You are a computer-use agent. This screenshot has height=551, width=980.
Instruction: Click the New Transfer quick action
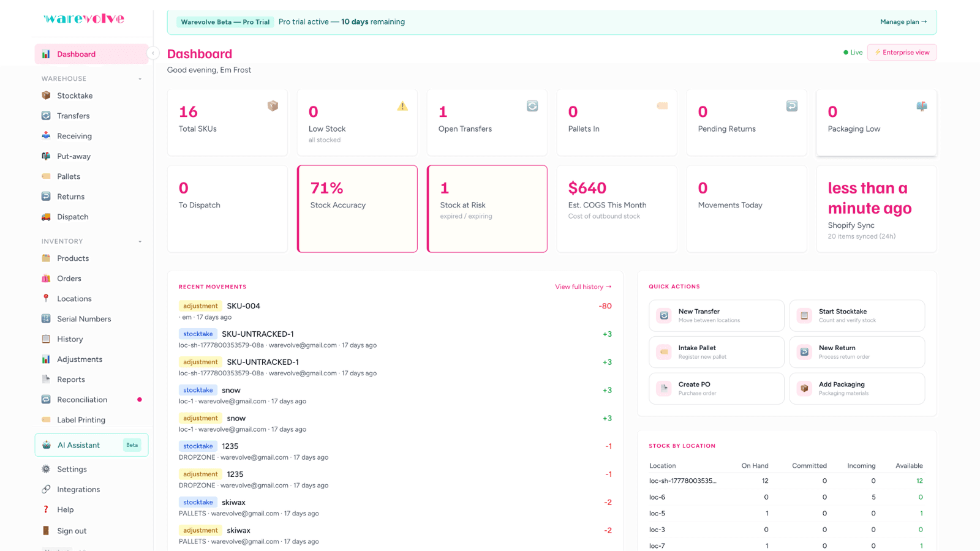point(717,315)
